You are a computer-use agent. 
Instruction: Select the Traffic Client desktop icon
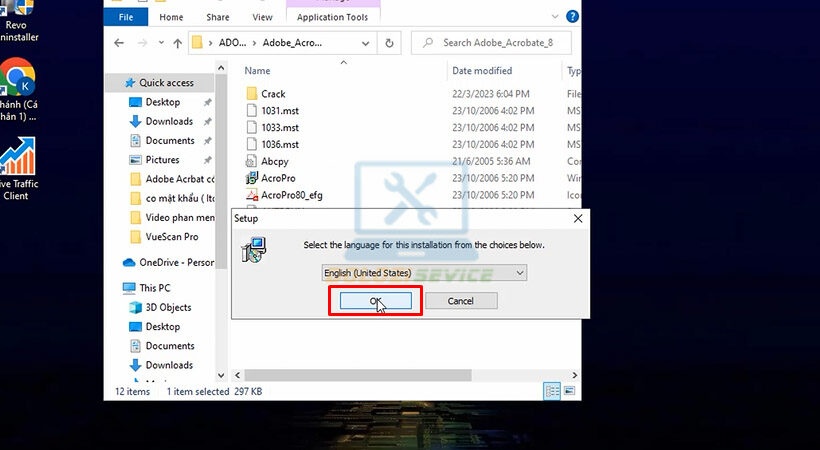(x=17, y=168)
